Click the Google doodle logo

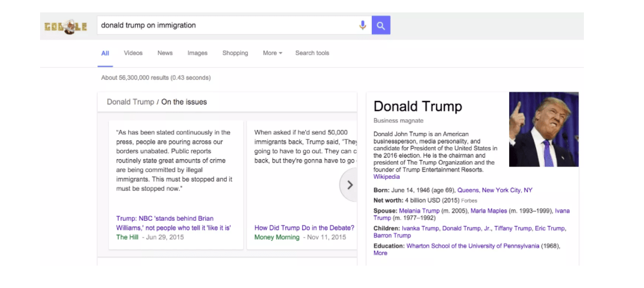pos(65,26)
